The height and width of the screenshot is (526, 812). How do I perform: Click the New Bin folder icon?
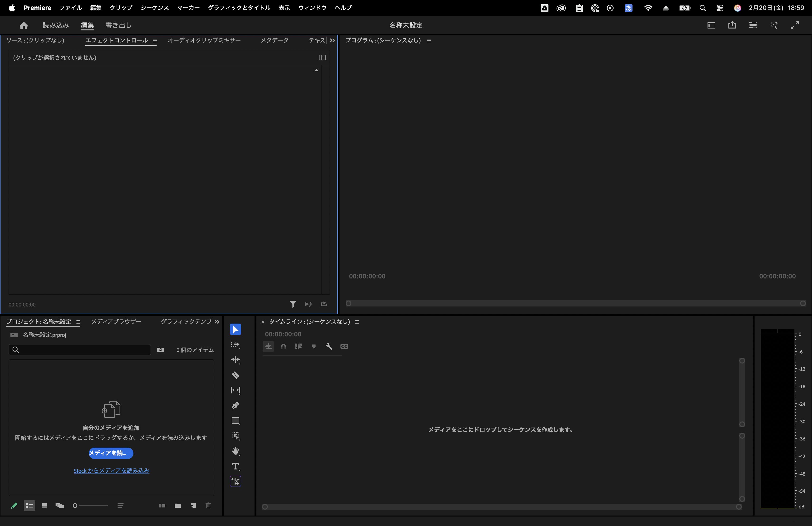[178, 506]
